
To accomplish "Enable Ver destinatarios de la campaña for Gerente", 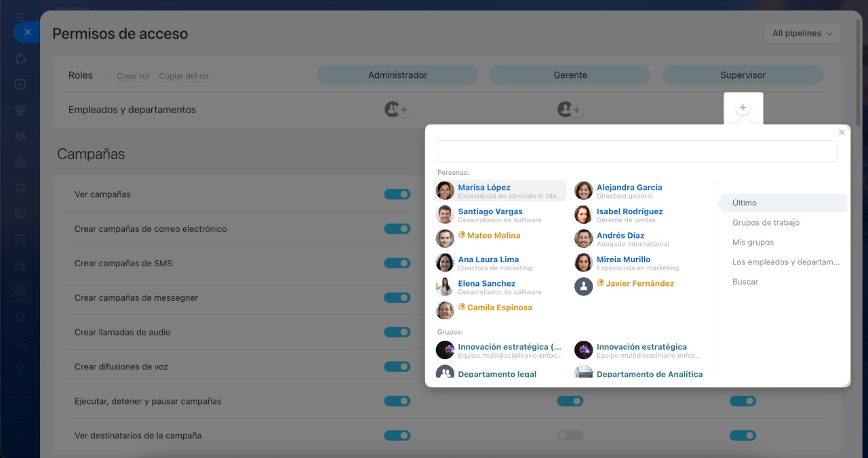I will coord(570,436).
